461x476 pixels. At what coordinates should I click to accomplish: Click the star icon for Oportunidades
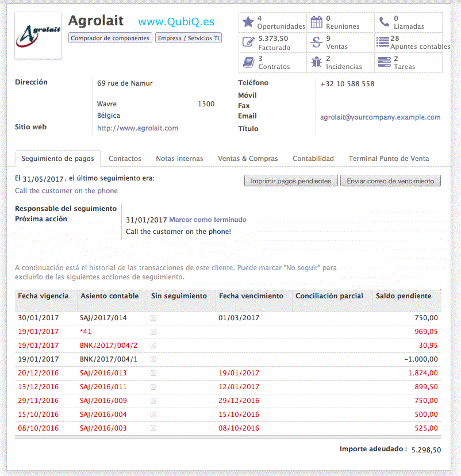[x=248, y=22]
